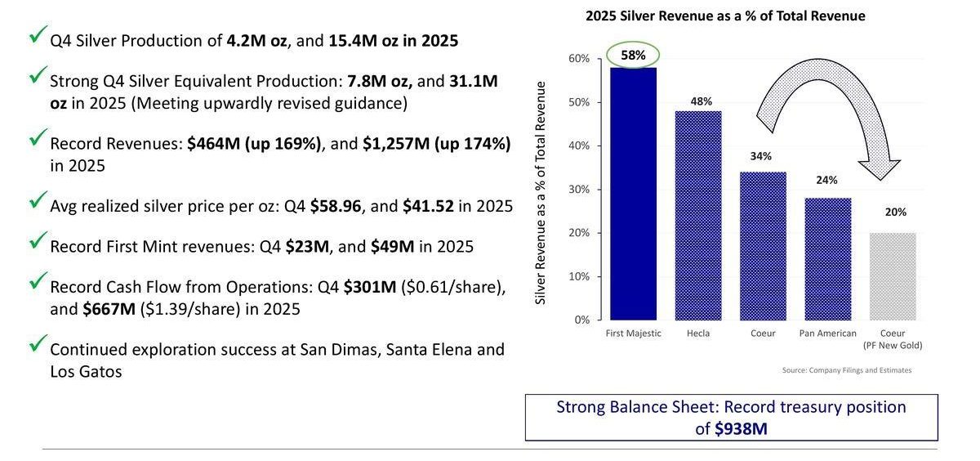Click the checkmark beside Avg realized silver price

tap(37, 199)
